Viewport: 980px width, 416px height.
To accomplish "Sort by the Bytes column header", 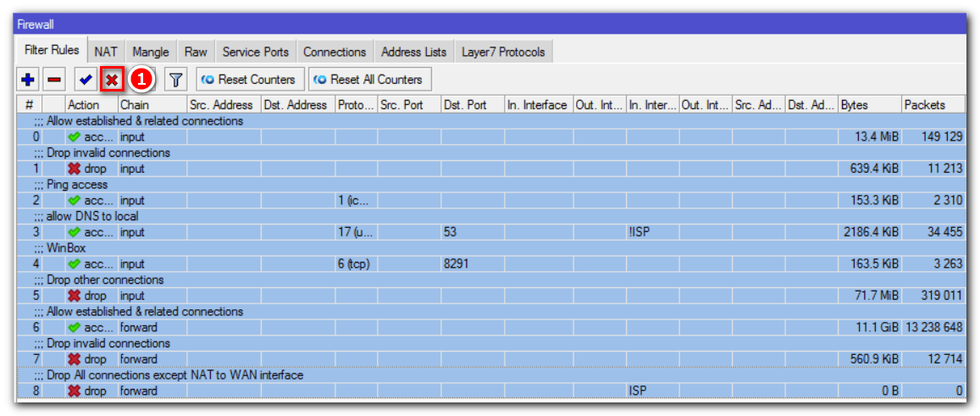I will [x=868, y=105].
